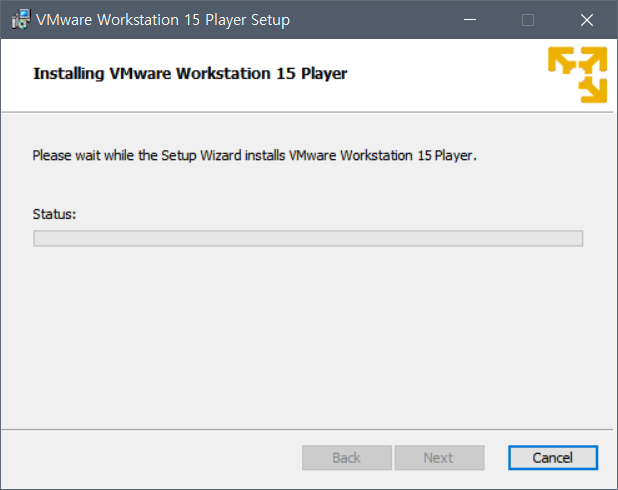
Task: Cancel the VMware Player installation
Action: click(553, 458)
